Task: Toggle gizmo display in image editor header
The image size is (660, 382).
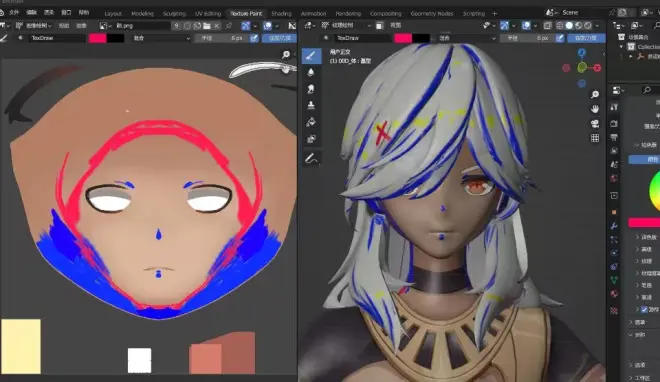Action: [x=246, y=26]
